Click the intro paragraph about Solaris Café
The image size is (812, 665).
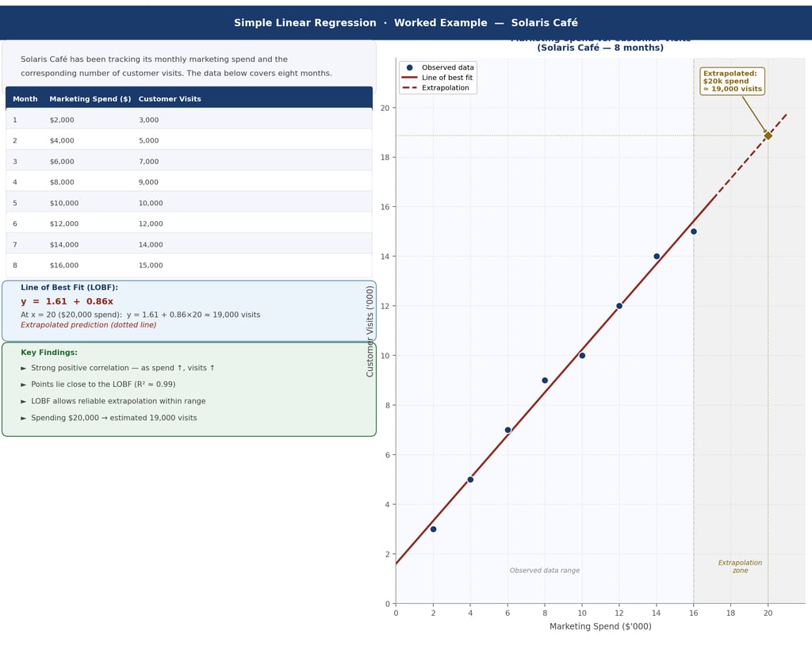click(176, 67)
